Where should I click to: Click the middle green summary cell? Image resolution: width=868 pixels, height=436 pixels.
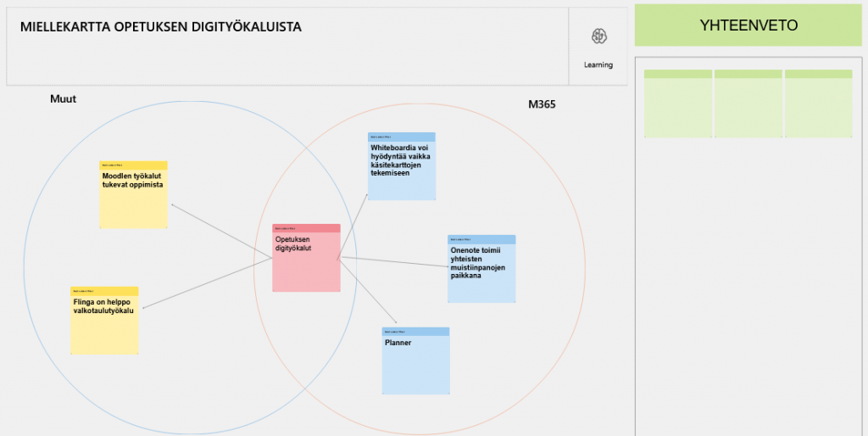point(748,106)
